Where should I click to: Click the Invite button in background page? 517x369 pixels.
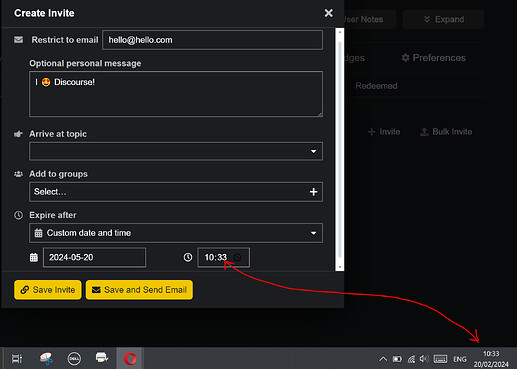[384, 132]
